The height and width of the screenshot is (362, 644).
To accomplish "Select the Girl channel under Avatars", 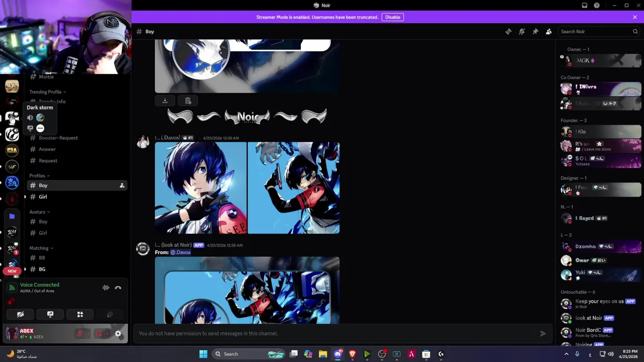I will pyautogui.click(x=76, y=233).
